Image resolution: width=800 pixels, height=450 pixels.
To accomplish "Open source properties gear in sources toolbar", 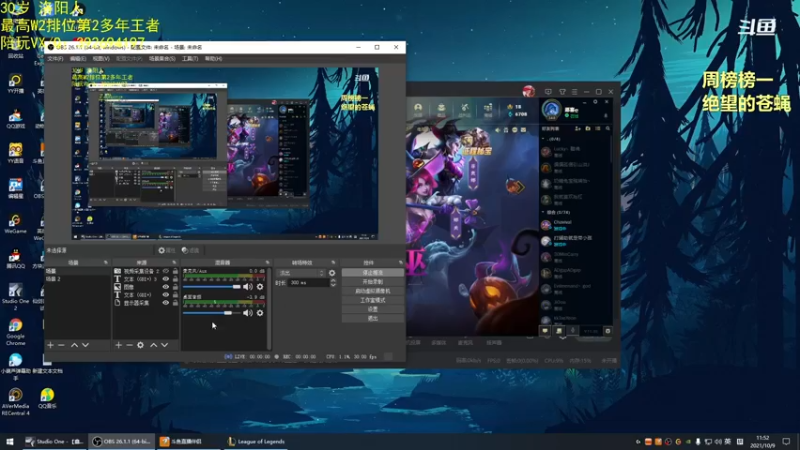I will tap(140, 345).
